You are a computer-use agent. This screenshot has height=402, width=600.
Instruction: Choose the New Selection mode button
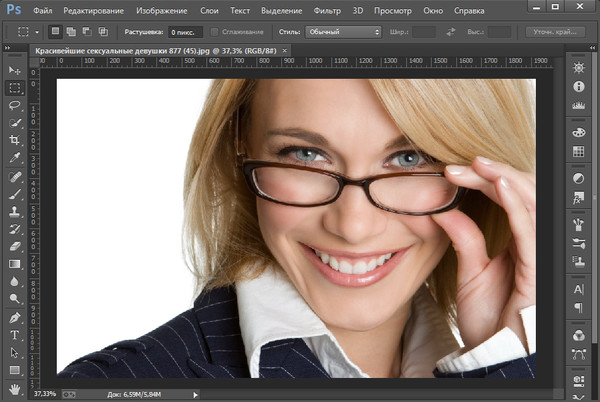coord(55,32)
